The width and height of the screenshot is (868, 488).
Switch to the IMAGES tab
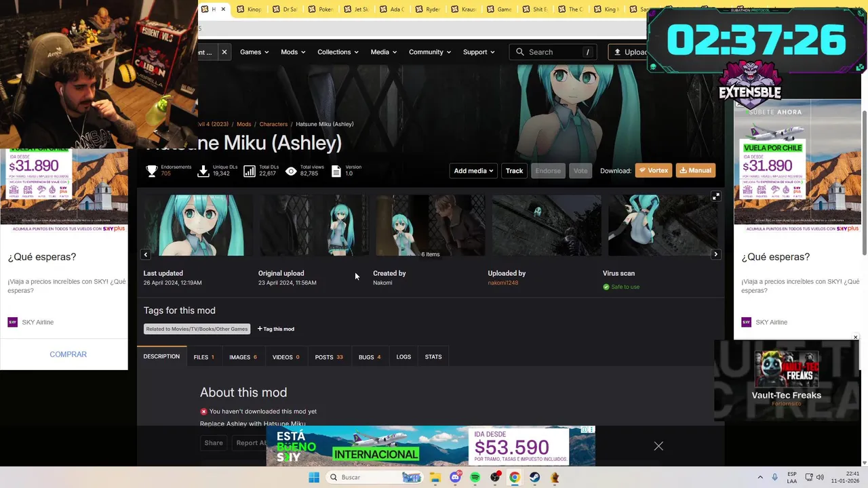(243, 357)
